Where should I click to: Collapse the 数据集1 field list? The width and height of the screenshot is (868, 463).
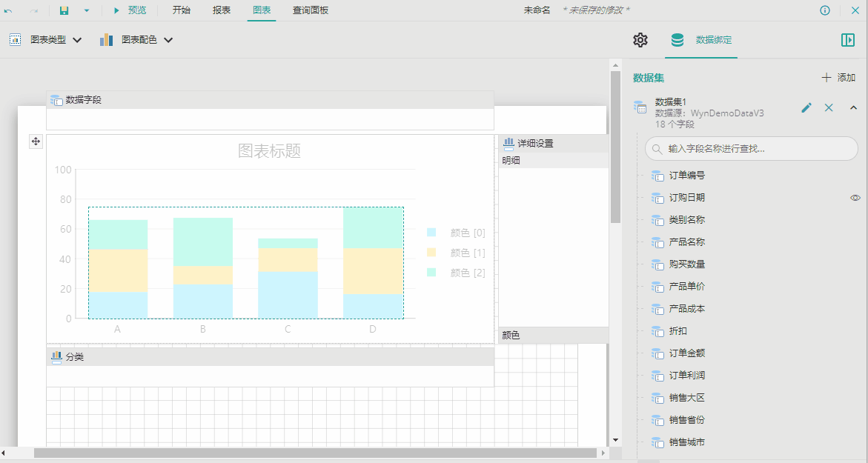click(x=853, y=108)
